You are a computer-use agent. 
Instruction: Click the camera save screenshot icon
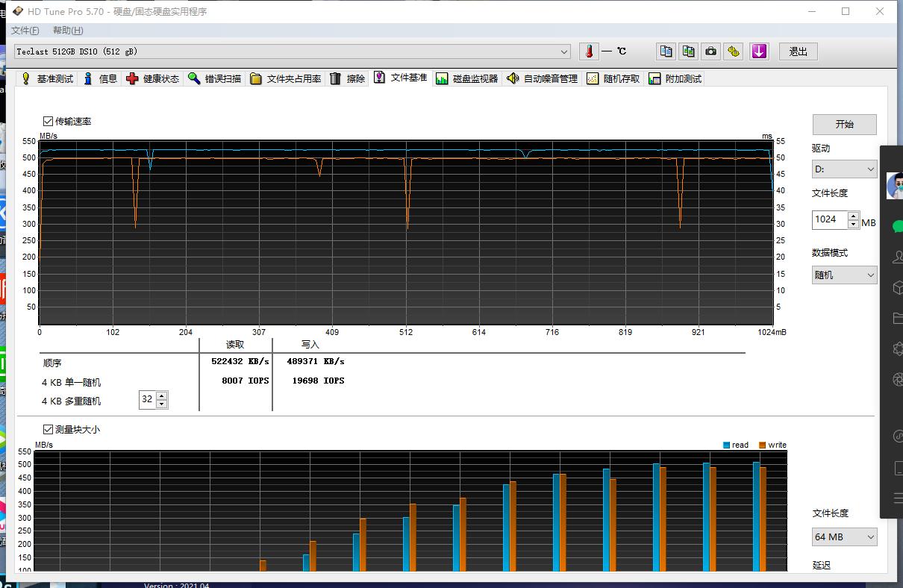tap(711, 51)
